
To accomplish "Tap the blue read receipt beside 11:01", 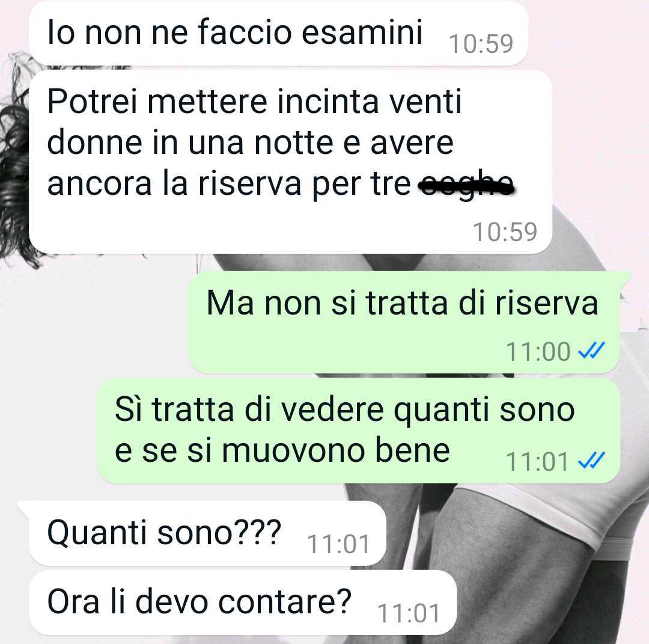I will coord(591,460).
